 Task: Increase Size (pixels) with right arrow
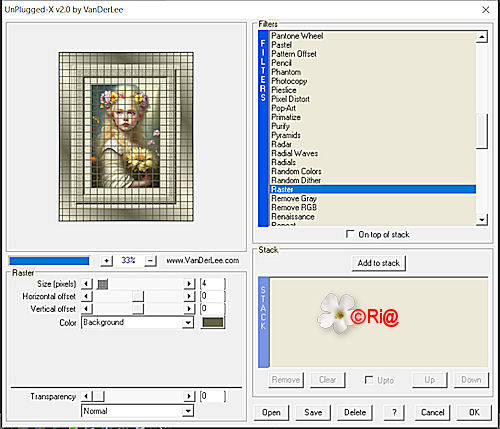tap(189, 284)
